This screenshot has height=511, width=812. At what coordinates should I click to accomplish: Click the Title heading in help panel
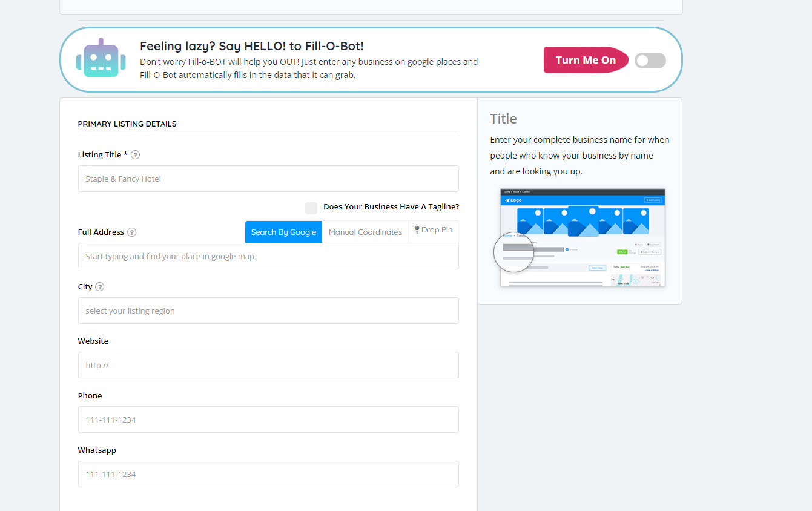coord(503,119)
